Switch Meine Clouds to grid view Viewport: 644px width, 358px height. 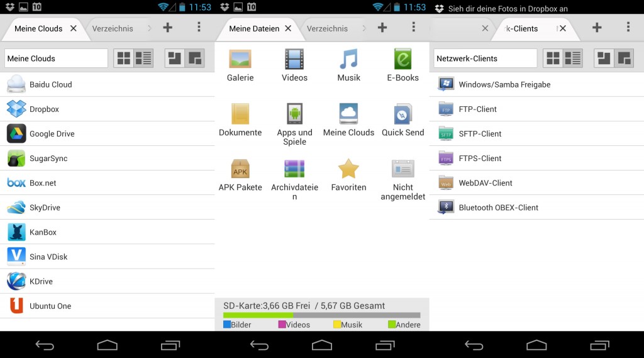[124, 59]
